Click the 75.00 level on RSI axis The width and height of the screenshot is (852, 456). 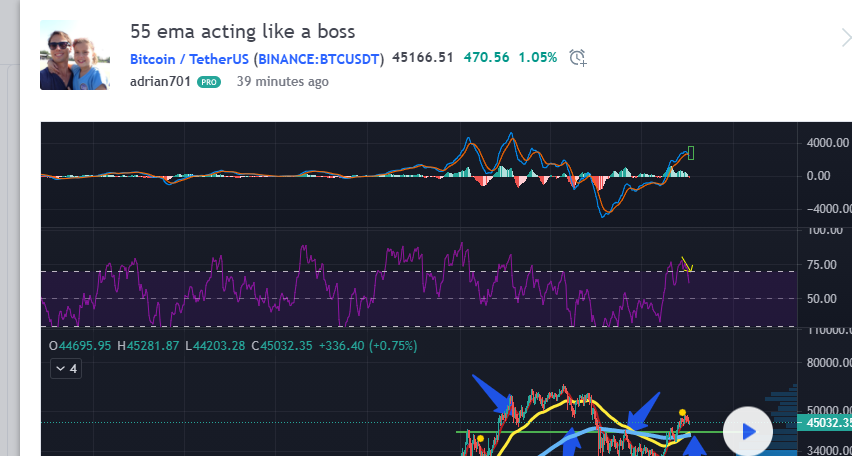coord(822,265)
